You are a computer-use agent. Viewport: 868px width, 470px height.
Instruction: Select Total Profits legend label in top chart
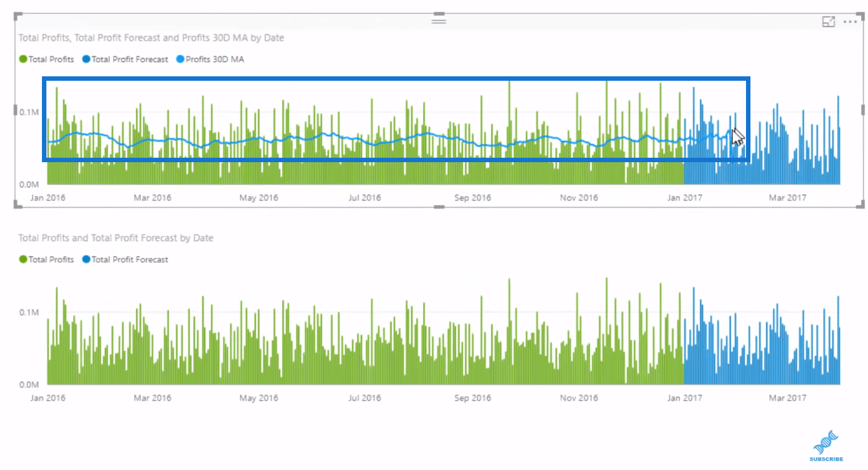coord(51,59)
